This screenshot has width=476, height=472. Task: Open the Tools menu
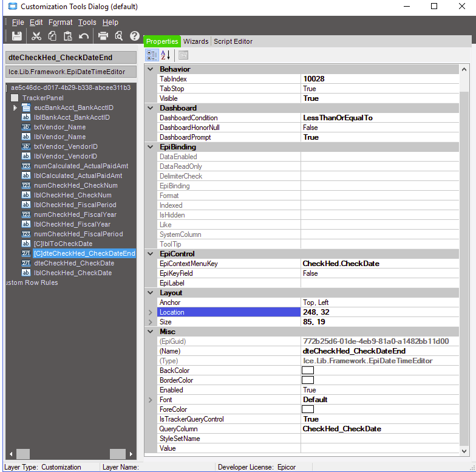click(x=87, y=22)
